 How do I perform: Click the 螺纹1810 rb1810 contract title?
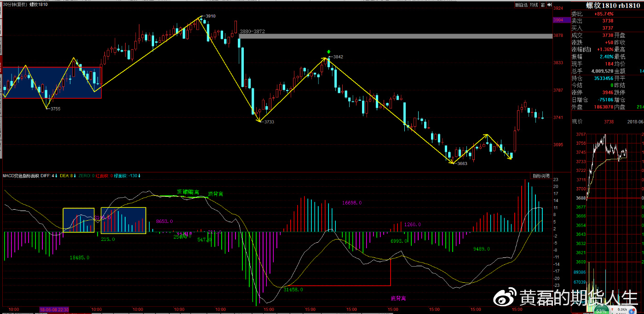(612, 5)
